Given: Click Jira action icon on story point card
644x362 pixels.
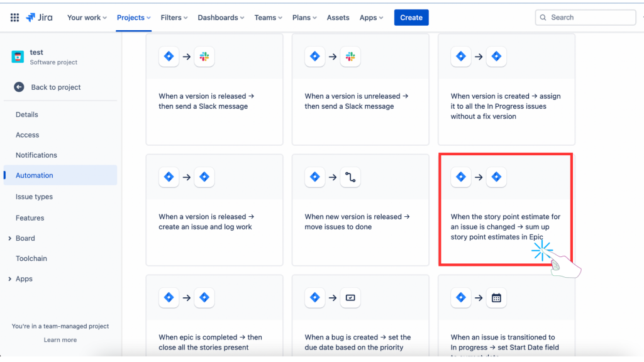Looking at the screenshot, I should click(x=496, y=177).
